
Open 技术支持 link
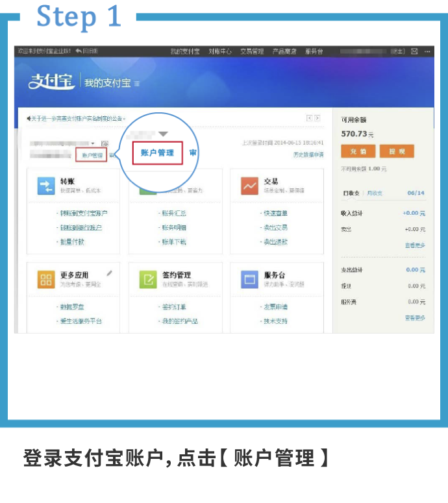click(x=276, y=321)
